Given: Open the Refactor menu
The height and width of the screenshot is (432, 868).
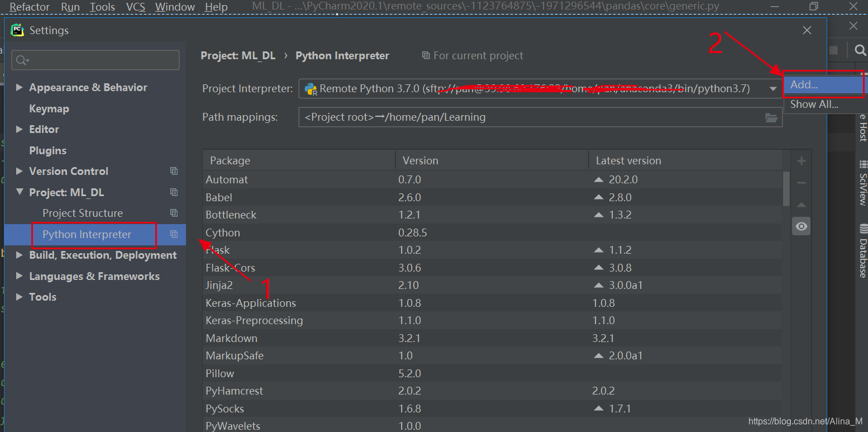Looking at the screenshot, I should [30, 7].
